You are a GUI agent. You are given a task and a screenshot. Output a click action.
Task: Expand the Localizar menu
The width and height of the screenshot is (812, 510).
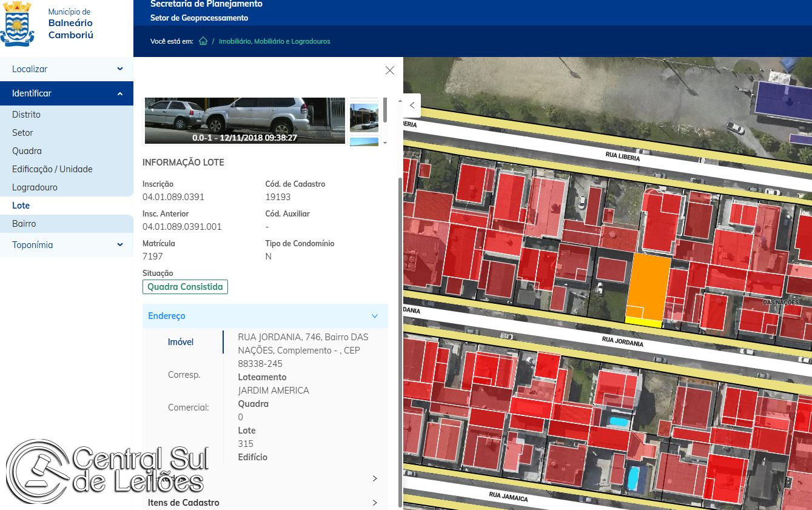point(67,69)
